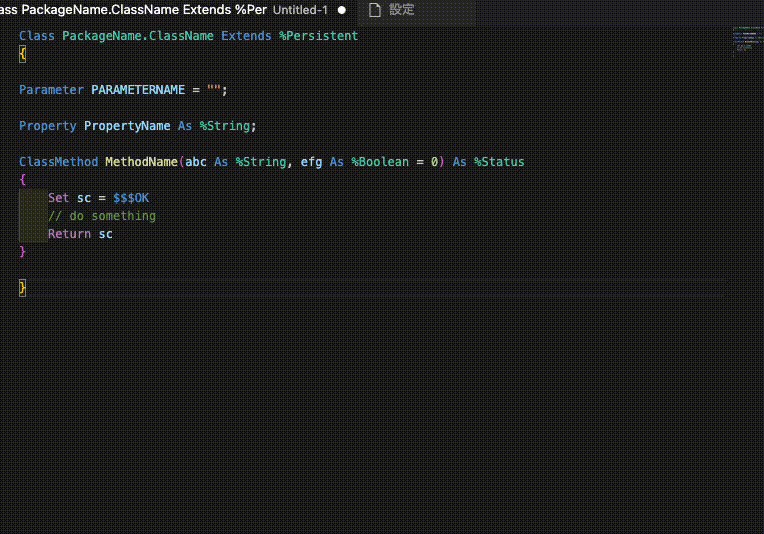Click the MethodName method identifier

(x=141, y=162)
